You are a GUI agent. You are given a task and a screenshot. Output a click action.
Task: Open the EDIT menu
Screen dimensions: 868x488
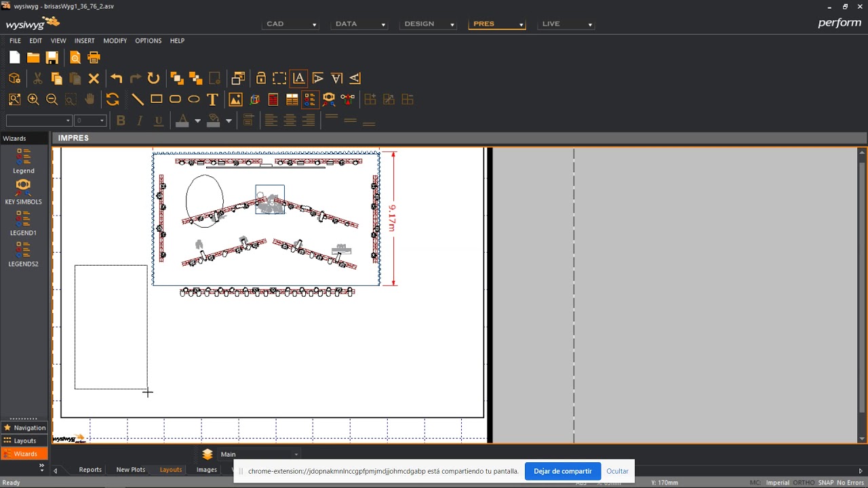coord(35,41)
